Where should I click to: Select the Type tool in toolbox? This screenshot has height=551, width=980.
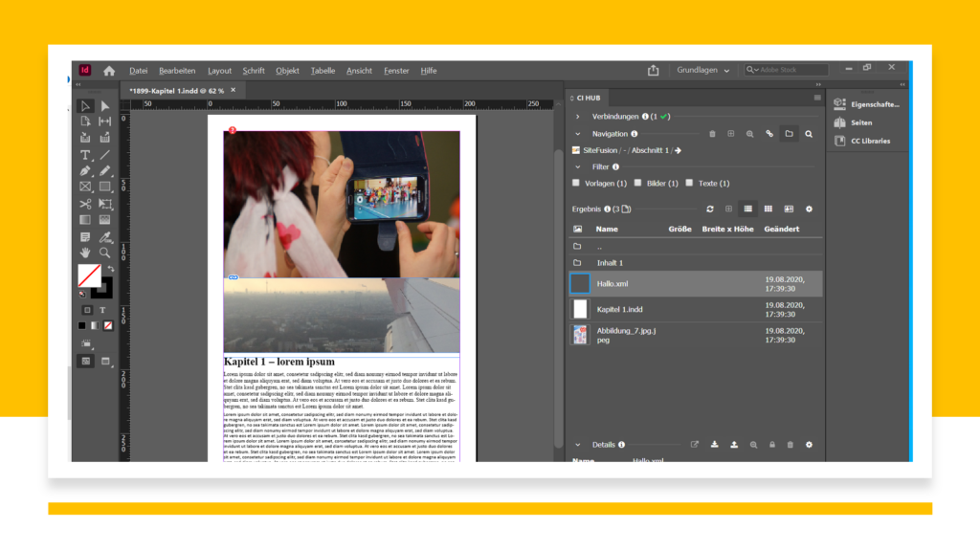[85, 155]
